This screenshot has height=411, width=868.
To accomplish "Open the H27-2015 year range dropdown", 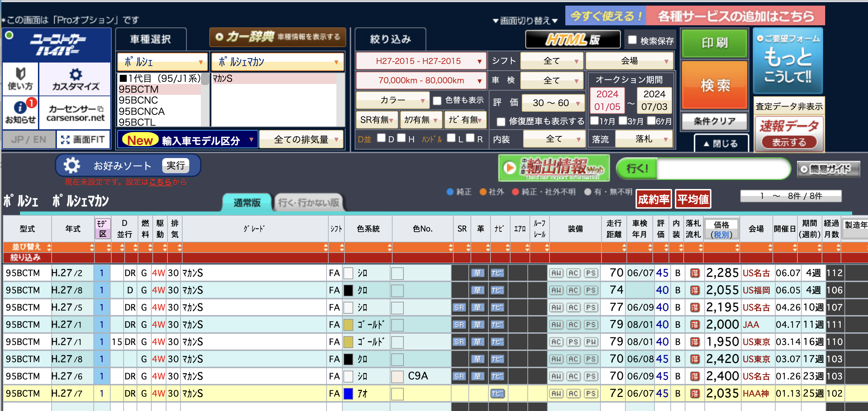I will pos(421,61).
